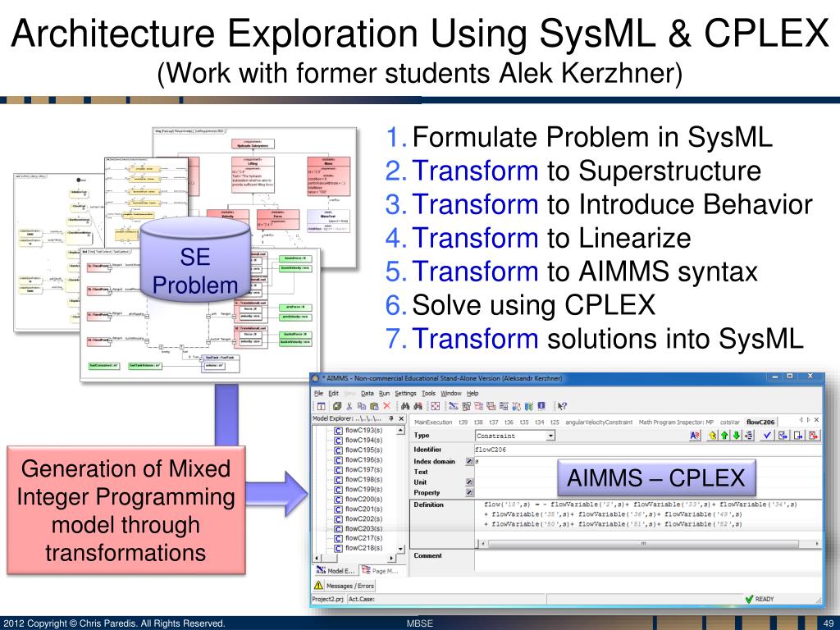Close the Model Explorer panel
The height and width of the screenshot is (630, 840).
[401, 418]
